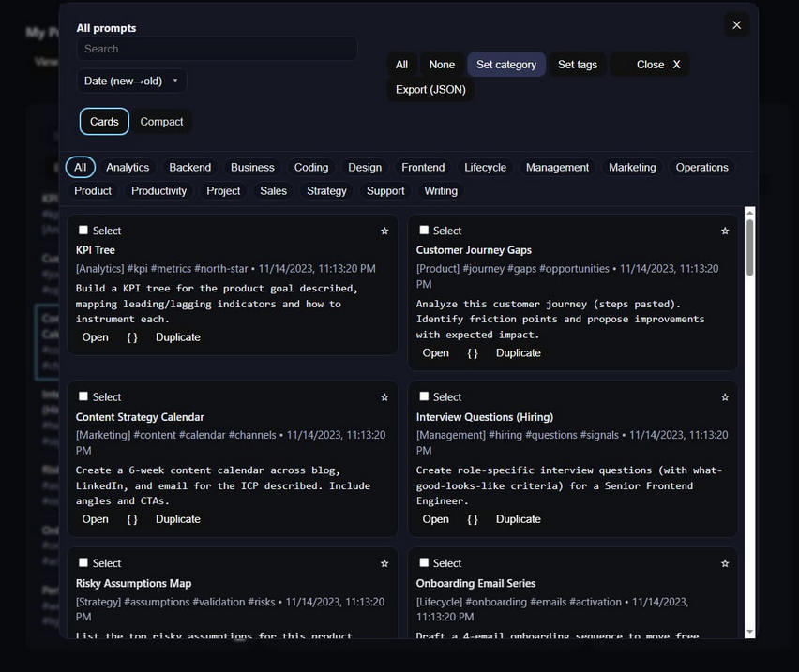The height and width of the screenshot is (672, 799).
Task: Star the Risky Assumptions Map card
Action: (384, 563)
